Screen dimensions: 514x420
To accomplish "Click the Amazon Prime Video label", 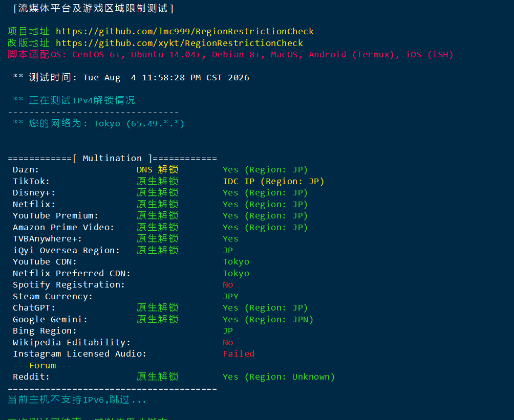I will 63,227.
